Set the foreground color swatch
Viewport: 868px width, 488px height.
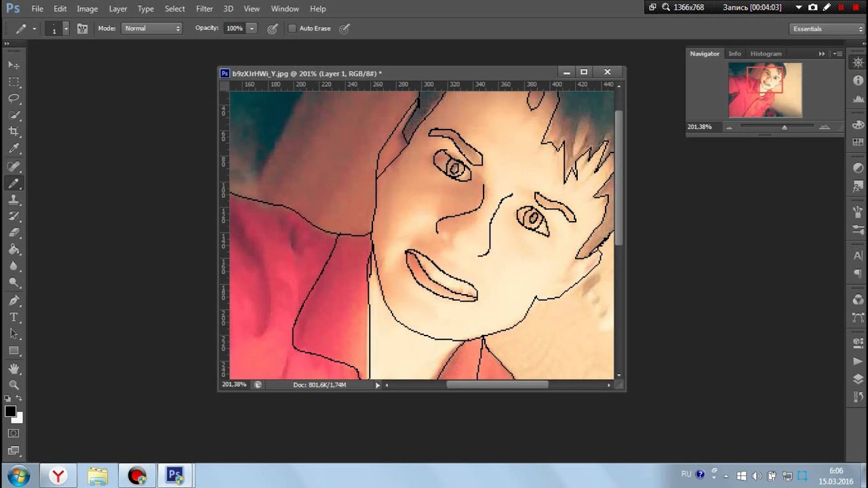tap(10, 411)
